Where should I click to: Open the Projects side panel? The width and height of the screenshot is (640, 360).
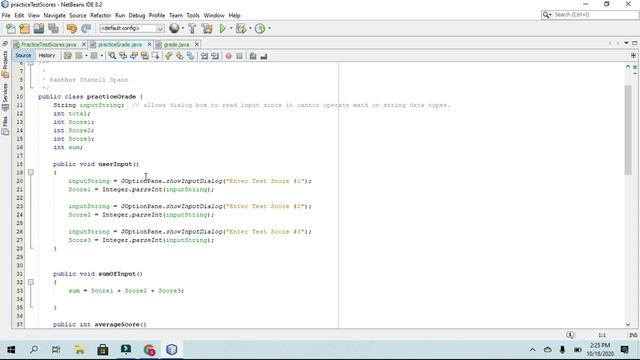[5, 64]
